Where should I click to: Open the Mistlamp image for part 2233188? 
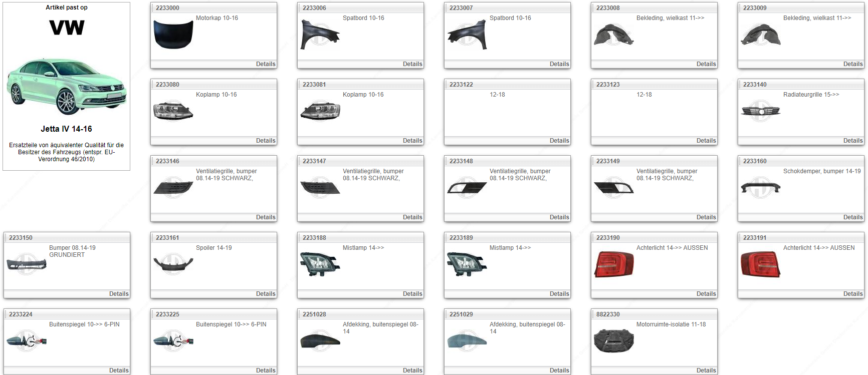[320, 264]
